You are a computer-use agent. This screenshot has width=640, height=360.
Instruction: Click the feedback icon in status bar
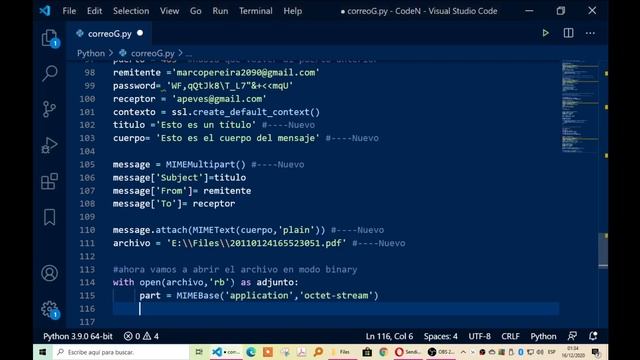[x=572, y=336]
